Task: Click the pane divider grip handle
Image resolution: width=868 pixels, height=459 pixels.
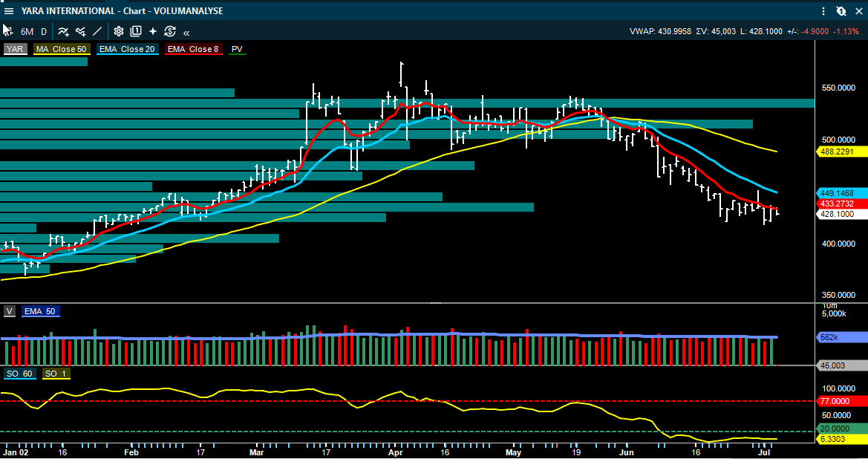Action: pyautogui.click(x=436, y=304)
